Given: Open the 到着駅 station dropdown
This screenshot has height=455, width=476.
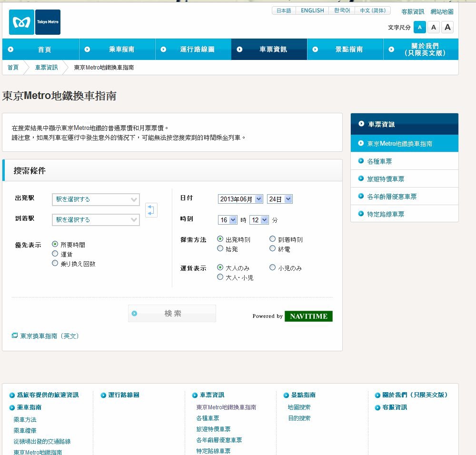Looking at the screenshot, I should pos(96,220).
